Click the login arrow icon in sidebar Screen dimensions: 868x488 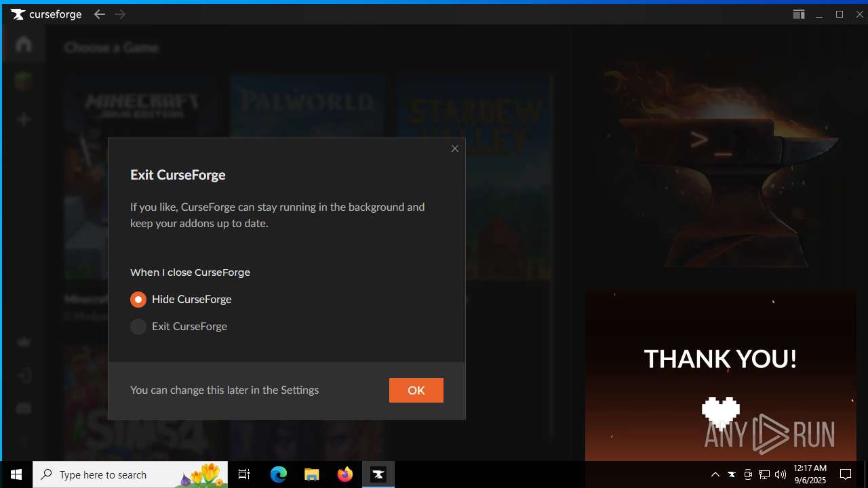(24, 375)
